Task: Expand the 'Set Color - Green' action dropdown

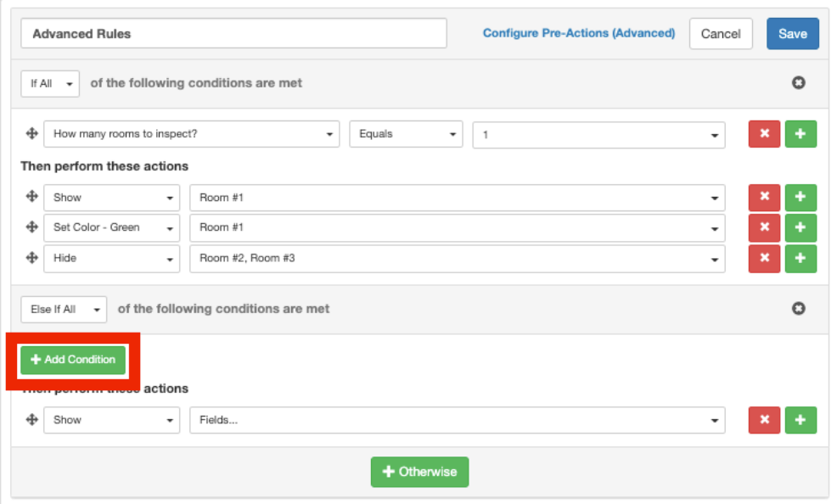Action: [x=111, y=227]
